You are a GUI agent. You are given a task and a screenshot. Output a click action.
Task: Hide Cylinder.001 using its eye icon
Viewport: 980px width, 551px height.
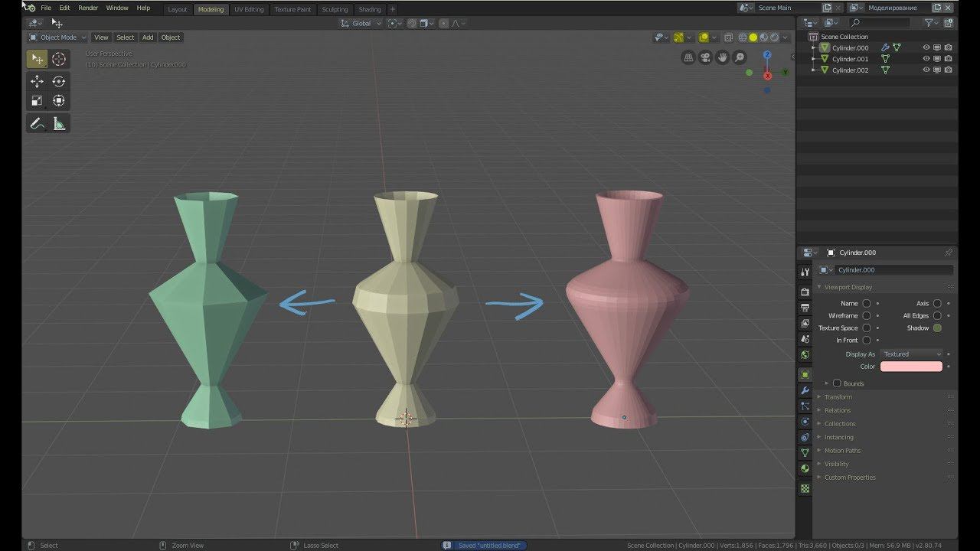pyautogui.click(x=926, y=59)
